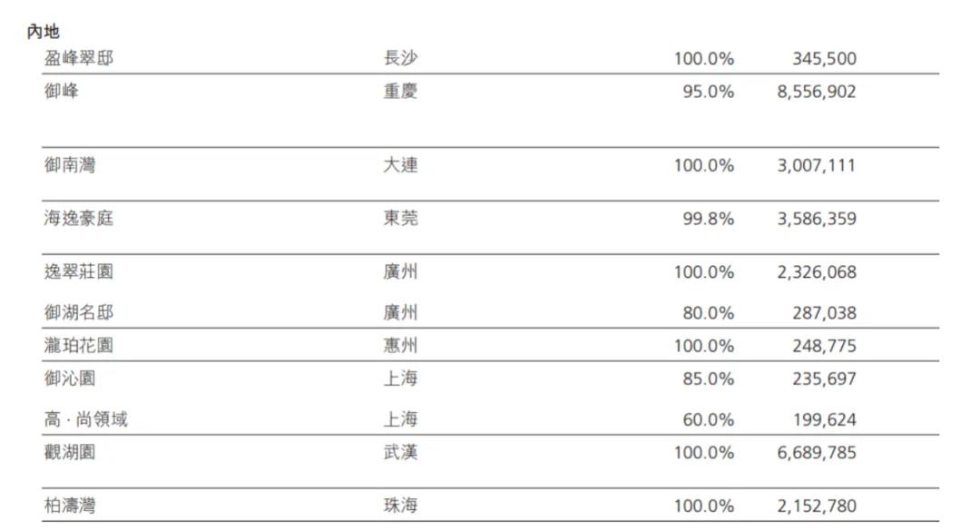Select the city 武漢
Image resolution: width=980 pixels, height=531 pixels.
(401, 452)
